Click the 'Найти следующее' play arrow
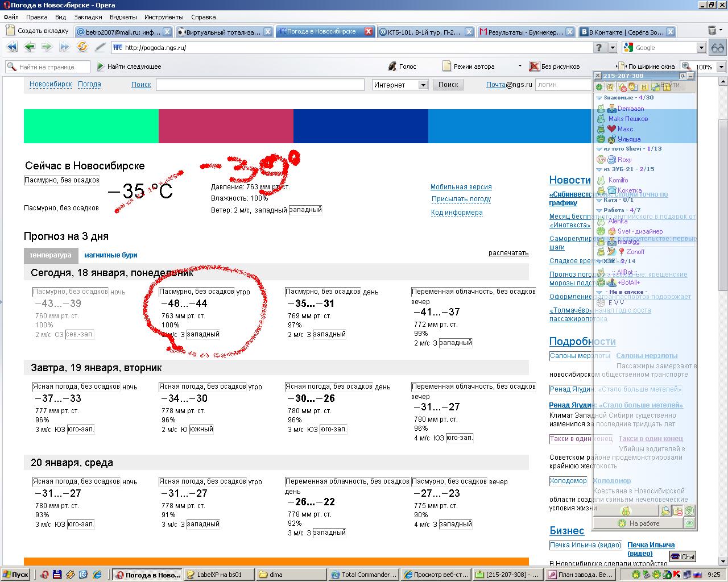 pos(101,66)
